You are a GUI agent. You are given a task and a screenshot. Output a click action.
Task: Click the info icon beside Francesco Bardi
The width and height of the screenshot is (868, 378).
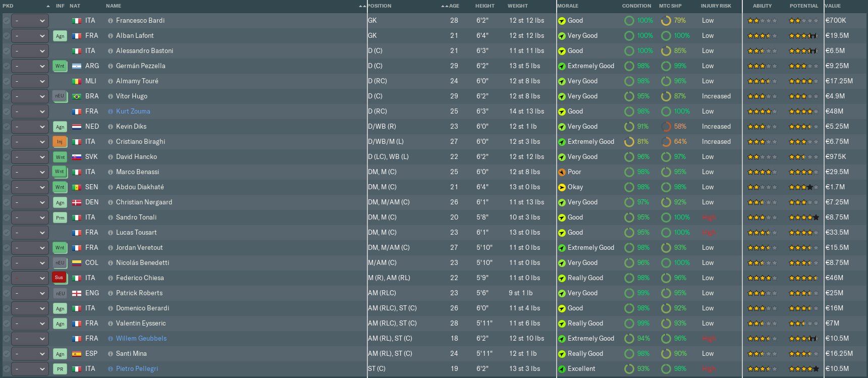coord(111,21)
